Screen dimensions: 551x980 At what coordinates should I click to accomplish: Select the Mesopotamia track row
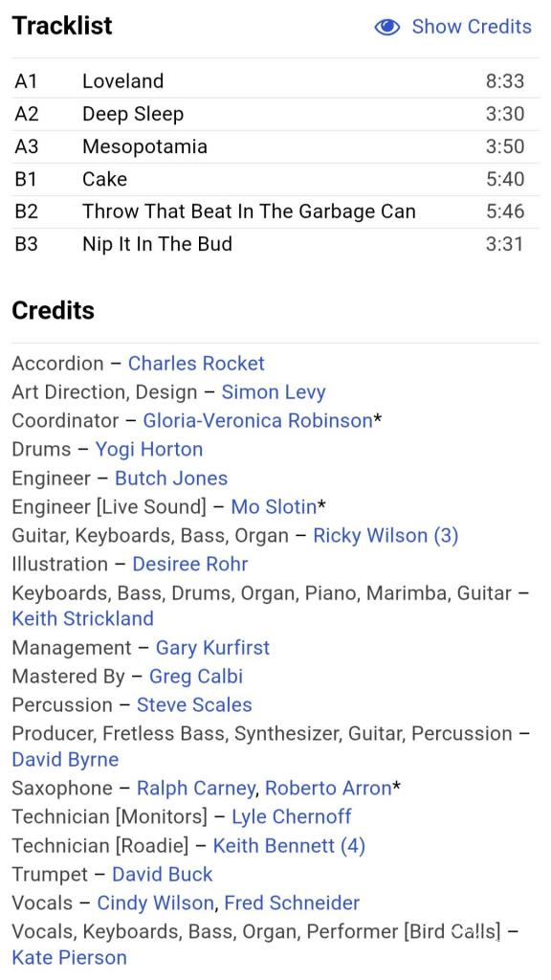[275, 146]
